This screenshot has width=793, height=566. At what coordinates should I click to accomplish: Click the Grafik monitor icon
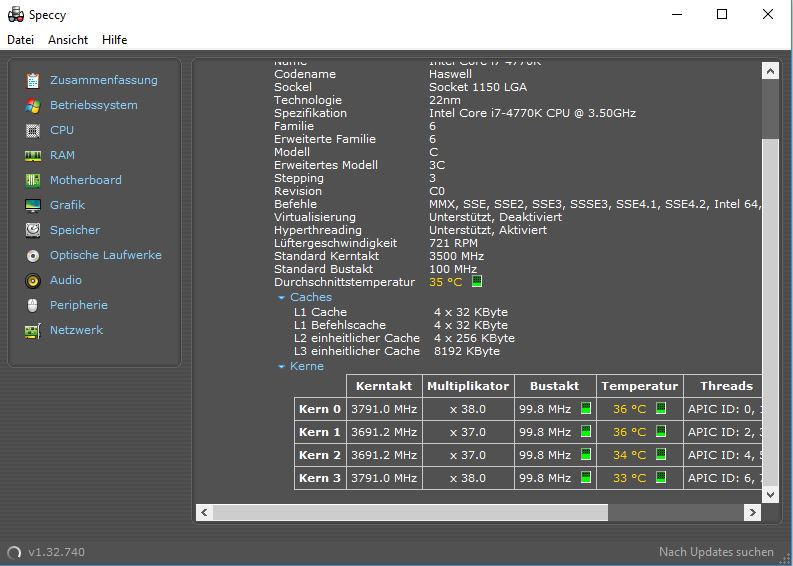pyautogui.click(x=33, y=205)
